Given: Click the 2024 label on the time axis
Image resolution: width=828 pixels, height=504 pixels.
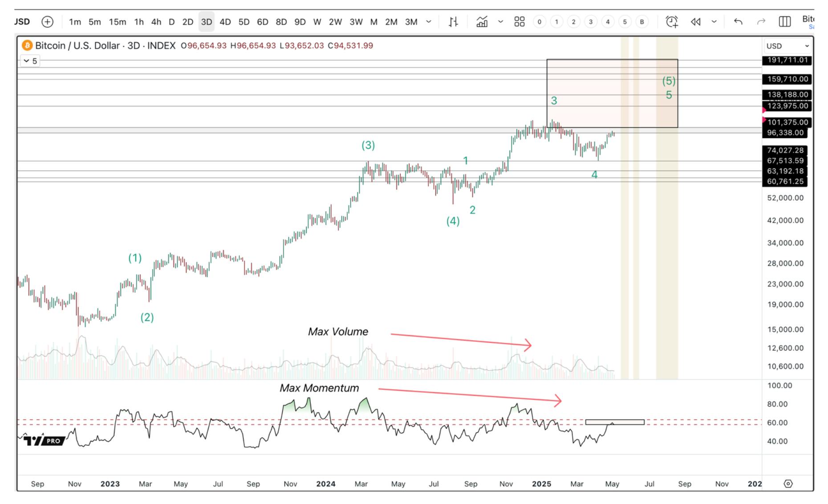Looking at the screenshot, I should (x=326, y=484).
